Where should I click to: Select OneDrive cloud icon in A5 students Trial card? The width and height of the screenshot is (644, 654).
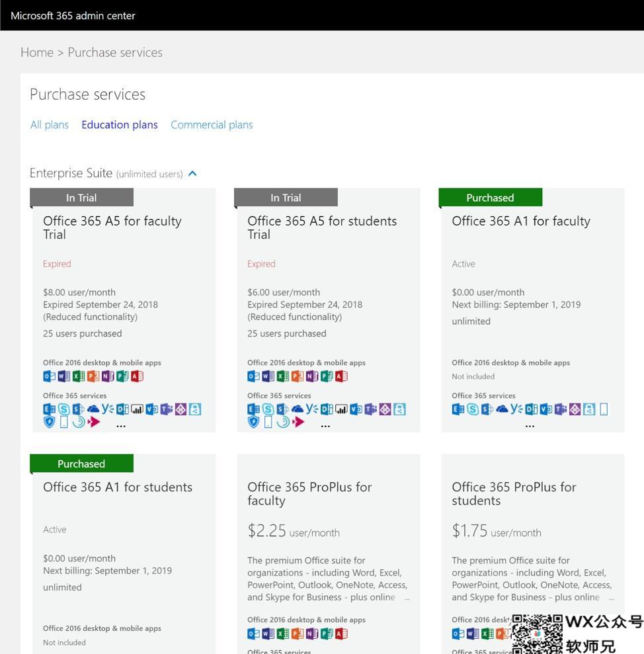298,409
